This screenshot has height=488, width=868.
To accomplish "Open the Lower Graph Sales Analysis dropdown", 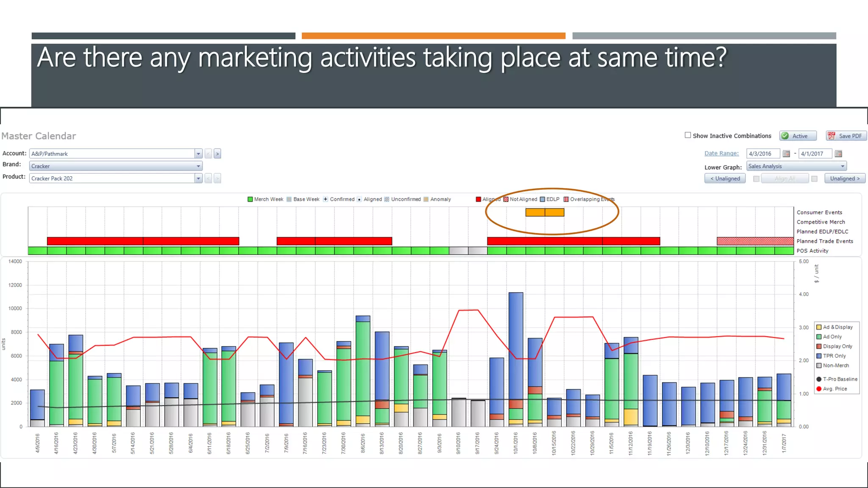I will click(x=796, y=166).
